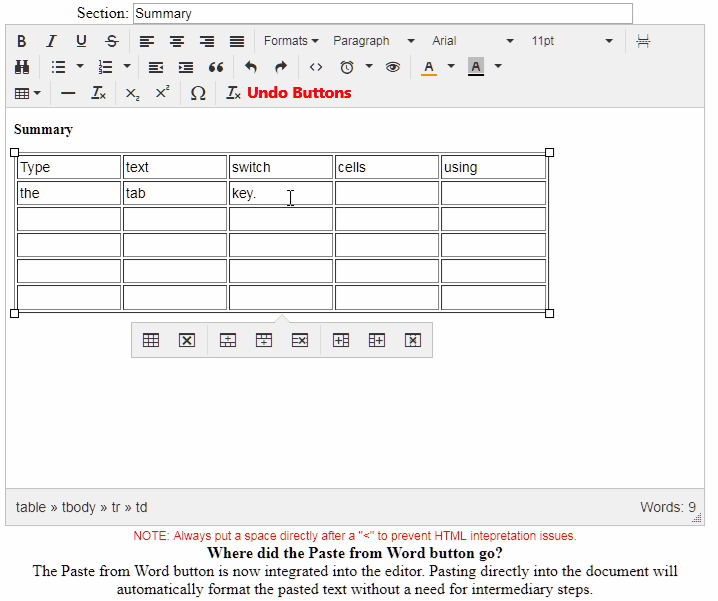This screenshot has width=718, height=601.
Task: Insert a blockquote
Action: pyautogui.click(x=216, y=67)
